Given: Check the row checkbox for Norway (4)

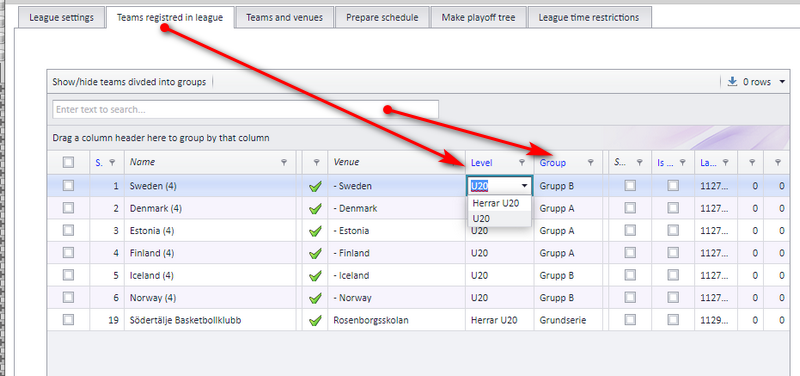Looking at the screenshot, I should pos(68,297).
